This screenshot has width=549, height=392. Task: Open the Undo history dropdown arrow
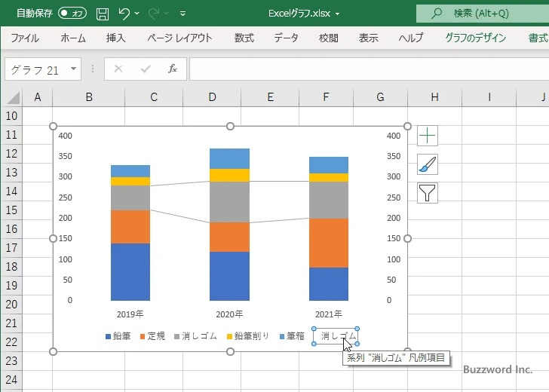(137, 14)
